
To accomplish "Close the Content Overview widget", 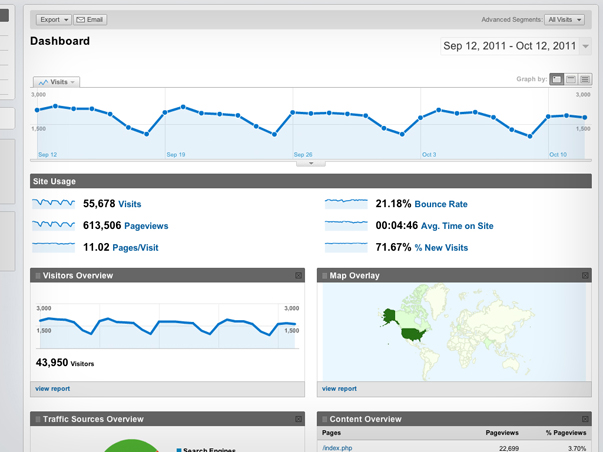I will pyautogui.click(x=585, y=419).
